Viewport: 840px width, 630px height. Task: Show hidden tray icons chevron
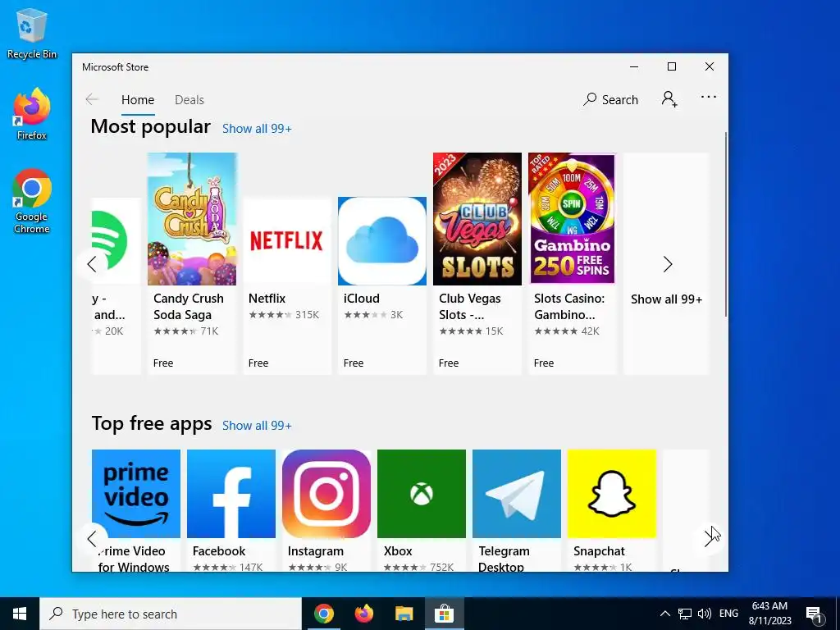pyautogui.click(x=664, y=614)
